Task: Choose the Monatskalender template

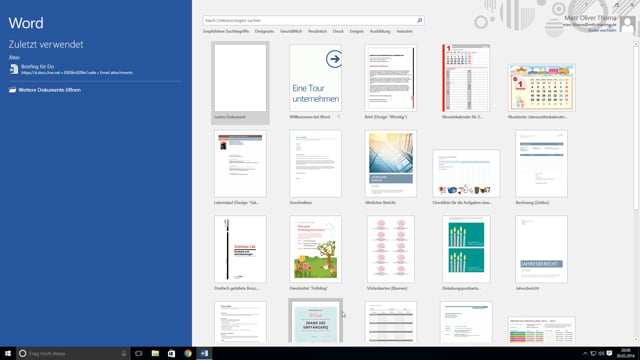Action: (466, 78)
